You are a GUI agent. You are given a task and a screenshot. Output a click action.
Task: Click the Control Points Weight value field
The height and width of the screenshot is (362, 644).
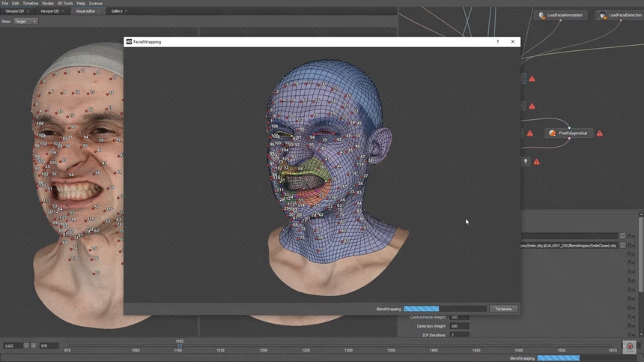point(459,317)
